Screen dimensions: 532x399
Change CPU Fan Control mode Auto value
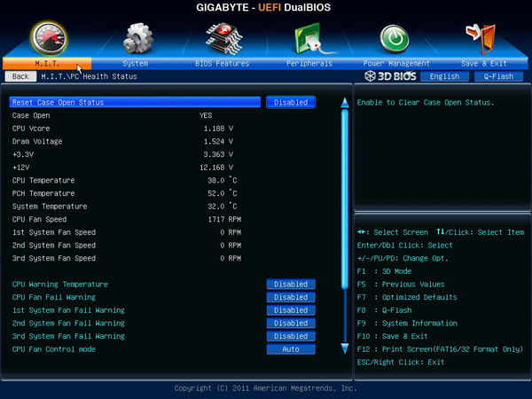pos(291,349)
